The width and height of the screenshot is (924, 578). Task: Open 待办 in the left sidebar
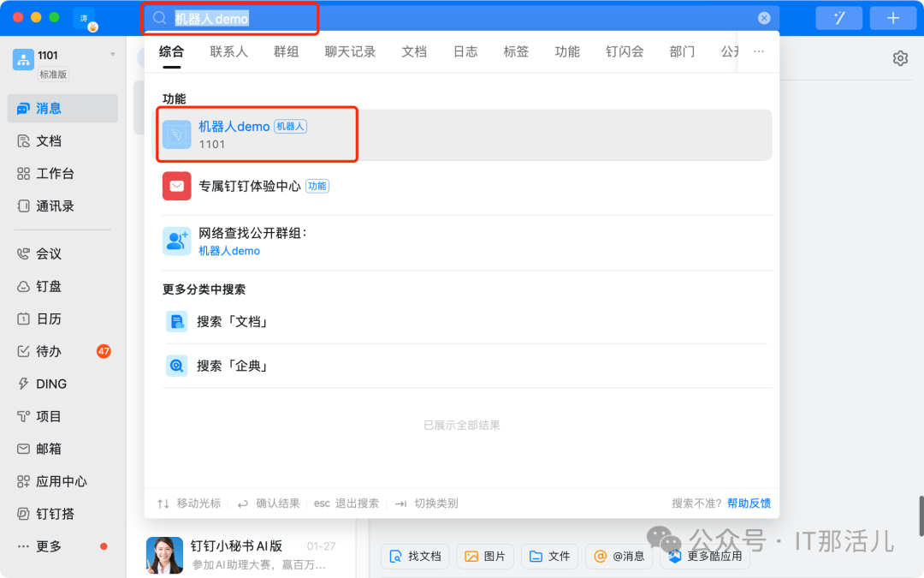click(62, 352)
